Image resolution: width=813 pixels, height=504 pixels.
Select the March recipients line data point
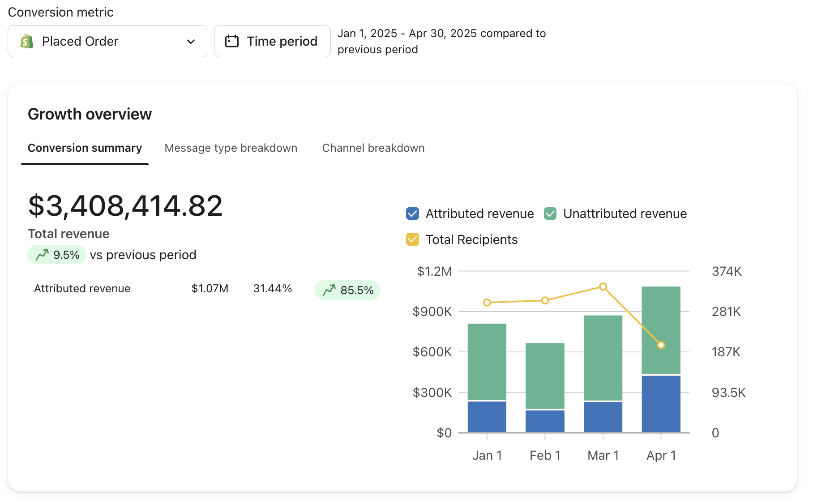[603, 286]
